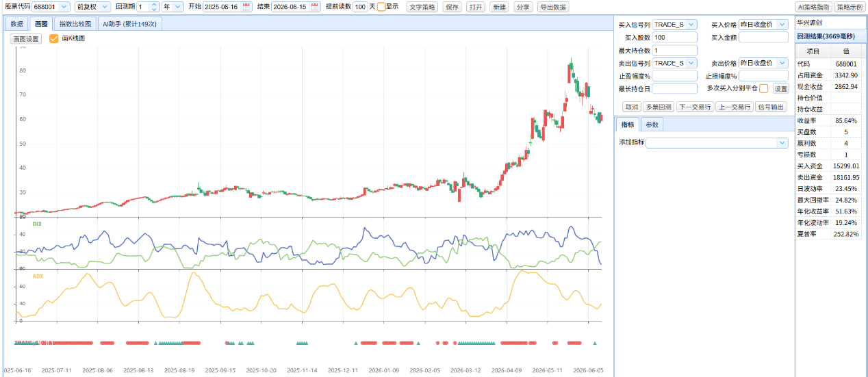Viewport: 868px width, 377px height.
Task: Open the 前复权 adjustment dropdown
Action: [x=104, y=7]
